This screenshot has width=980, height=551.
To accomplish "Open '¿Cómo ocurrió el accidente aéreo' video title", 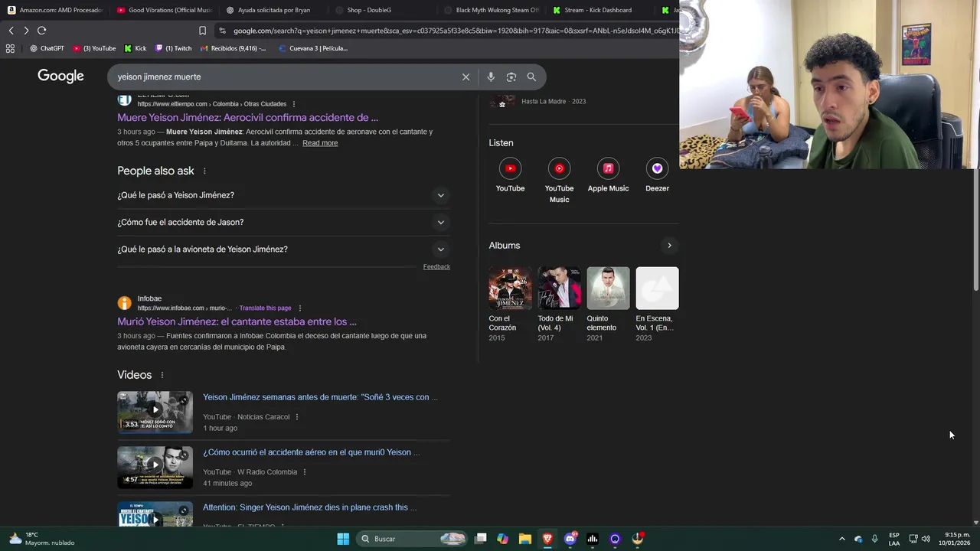I will (x=311, y=452).
